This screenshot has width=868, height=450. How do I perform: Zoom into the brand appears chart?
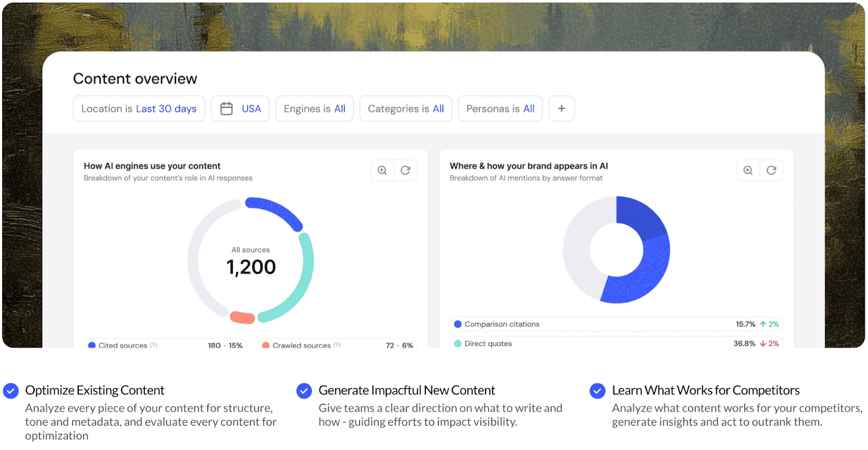pyautogui.click(x=748, y=170)
